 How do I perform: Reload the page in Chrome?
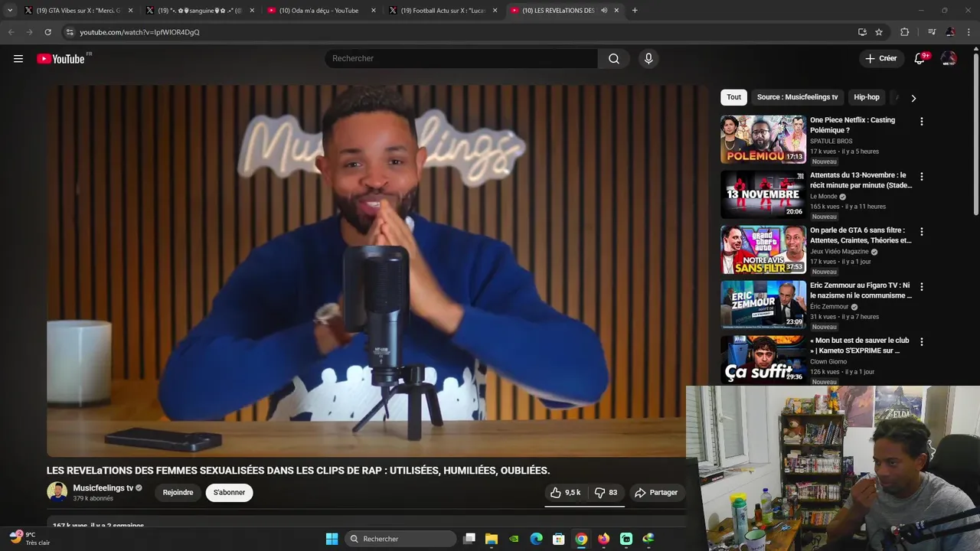tap(47, 32)
